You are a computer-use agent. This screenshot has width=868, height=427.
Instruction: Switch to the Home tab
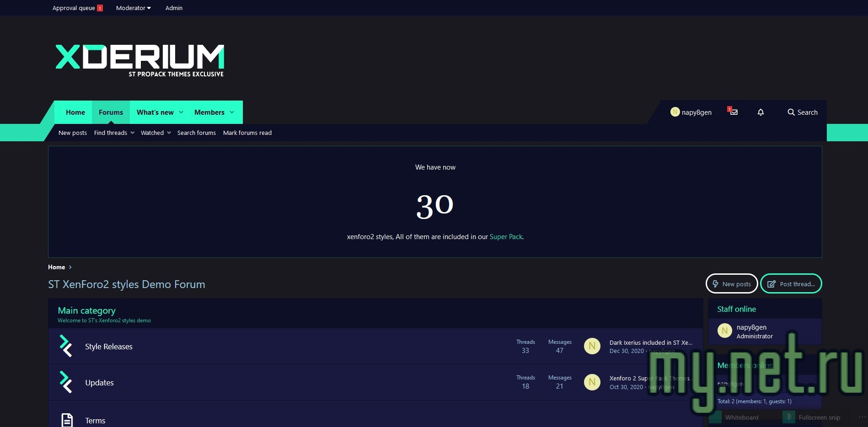pos(75,112)
